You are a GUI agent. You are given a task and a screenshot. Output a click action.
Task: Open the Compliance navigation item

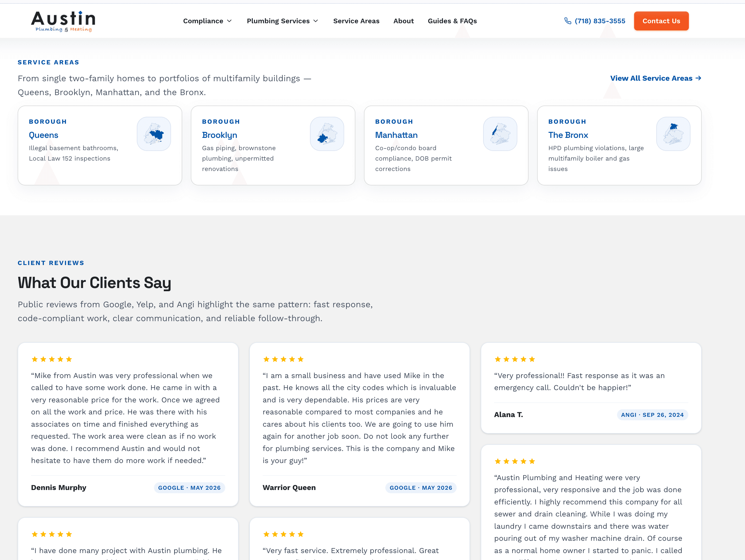click(207, 21)
